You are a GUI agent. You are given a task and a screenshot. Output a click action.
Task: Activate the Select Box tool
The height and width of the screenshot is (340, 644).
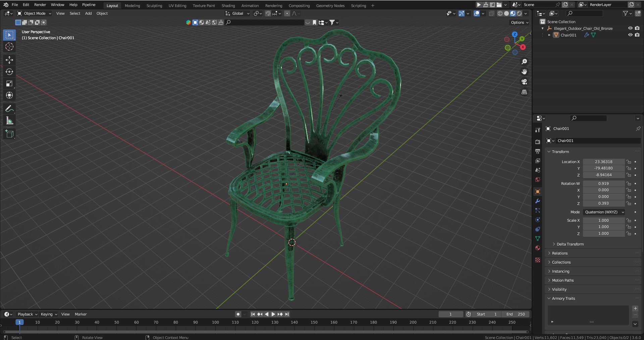click(x=9, y=35)
